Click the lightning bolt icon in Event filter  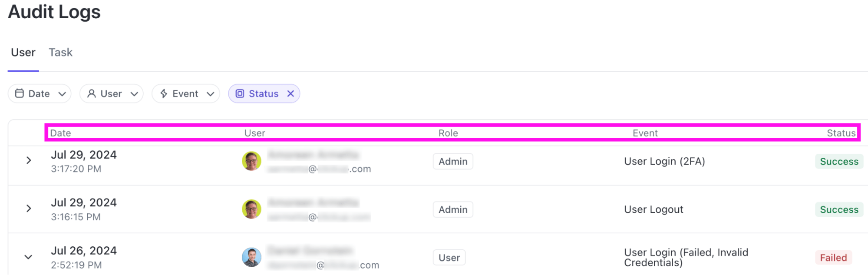pos(164,93)
